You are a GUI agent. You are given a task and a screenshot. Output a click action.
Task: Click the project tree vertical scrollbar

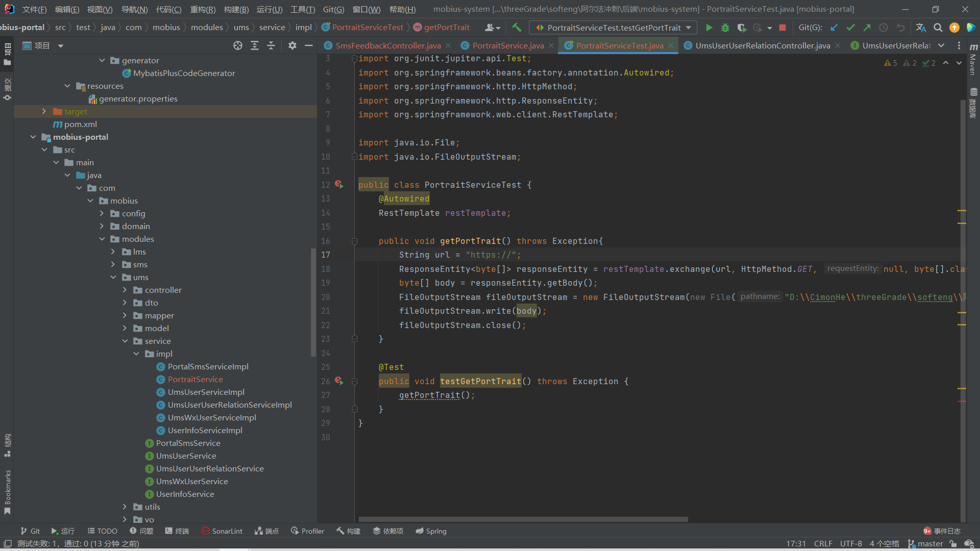[313, 303]
